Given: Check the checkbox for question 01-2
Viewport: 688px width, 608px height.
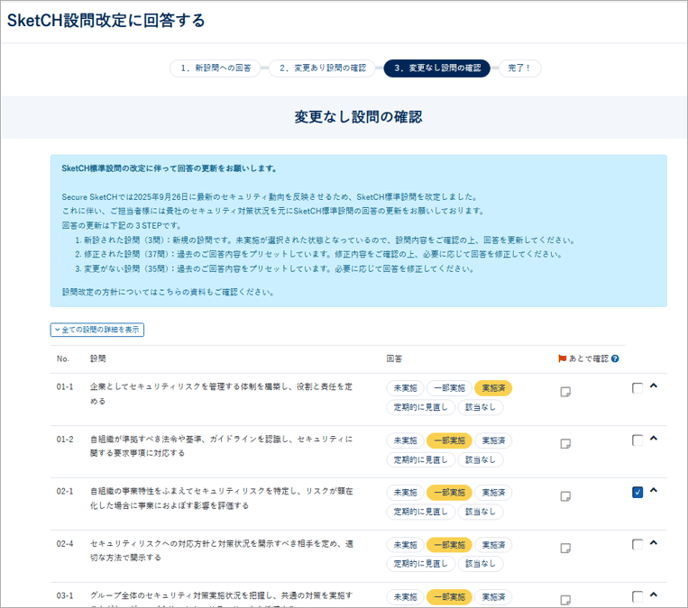Looking at the screenshot, I should point(637,440).
